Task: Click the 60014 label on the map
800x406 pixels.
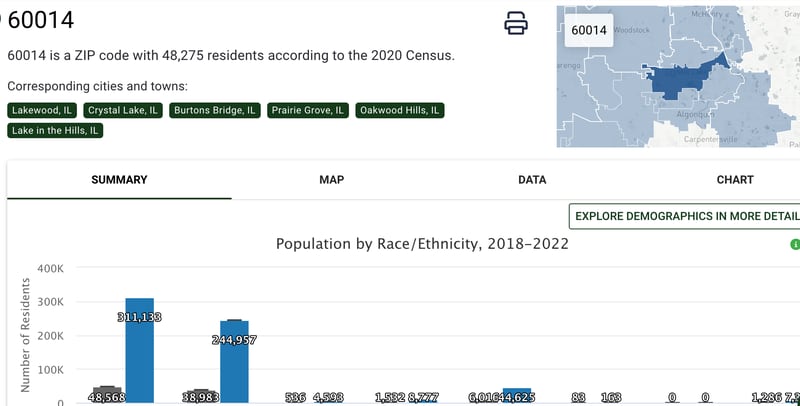Action: 589,30
